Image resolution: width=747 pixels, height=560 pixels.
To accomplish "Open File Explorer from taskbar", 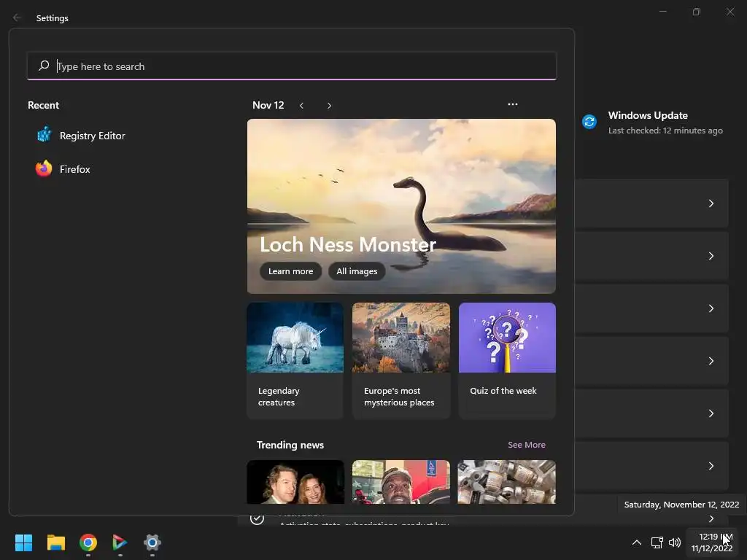I will pos(55,542).
